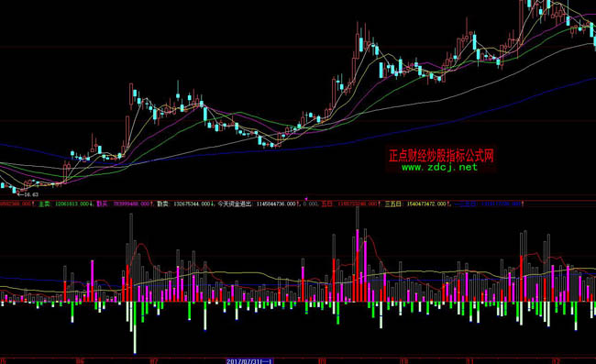The height and width of the screenshot is (364, 596).
Task: Open the www.zdcj.net watermark link
Action: (x=439, y=167)
